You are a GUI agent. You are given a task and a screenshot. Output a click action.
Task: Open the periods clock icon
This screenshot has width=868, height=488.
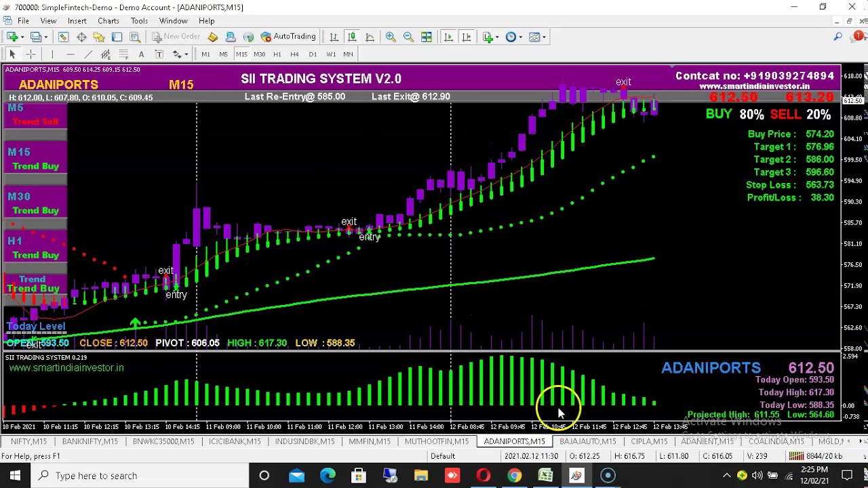point(511,37)
